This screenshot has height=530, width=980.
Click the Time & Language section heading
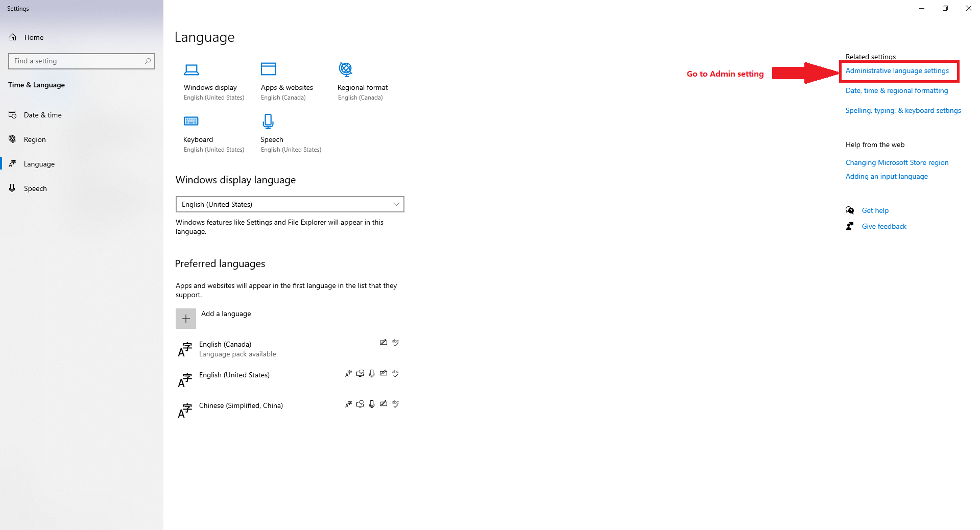[x=36, y=85]
